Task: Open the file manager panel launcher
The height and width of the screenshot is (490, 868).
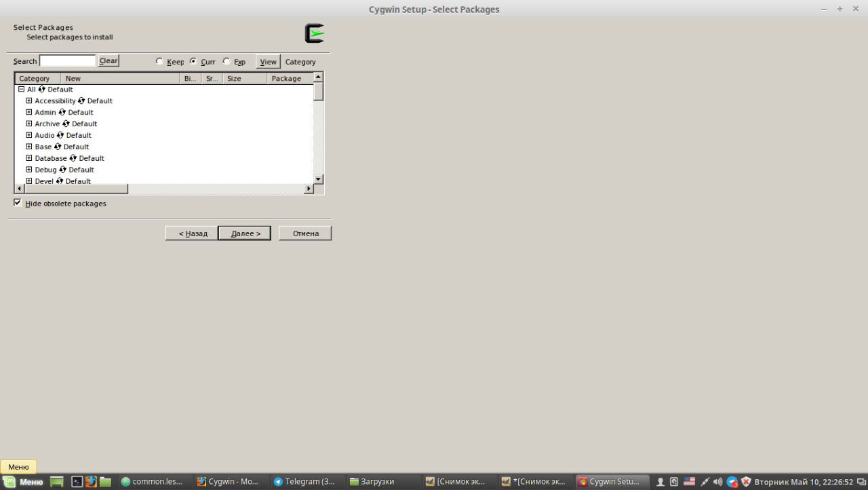Action: click(x=105, y=482)
